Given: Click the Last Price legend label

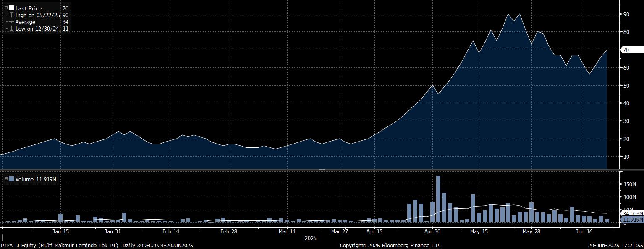Looking at the screenshot, I should tap(29, 8).
